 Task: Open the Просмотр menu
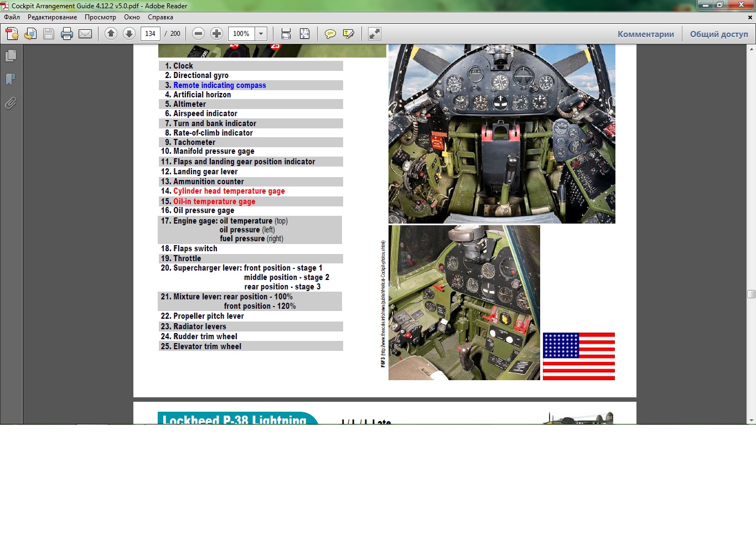tap(100, 17)
